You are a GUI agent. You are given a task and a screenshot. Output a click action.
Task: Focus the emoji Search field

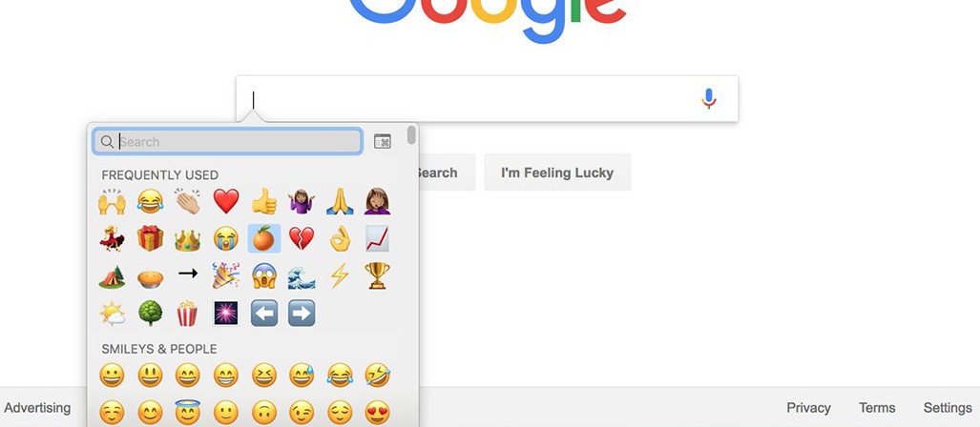pyautogui.click(x=227, y=142)
